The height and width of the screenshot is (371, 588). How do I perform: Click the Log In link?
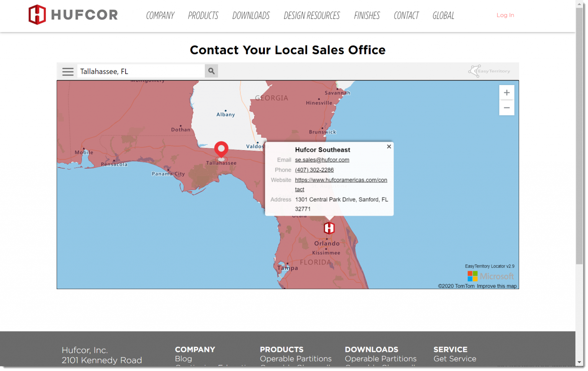[505, 15]
